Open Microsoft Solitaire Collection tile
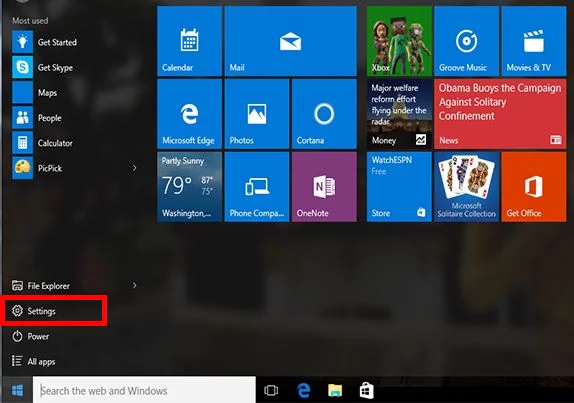 pos(466,187)
